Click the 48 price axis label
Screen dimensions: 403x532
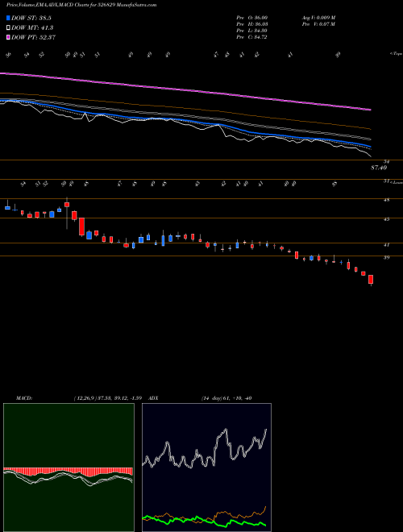pos(386,200)
